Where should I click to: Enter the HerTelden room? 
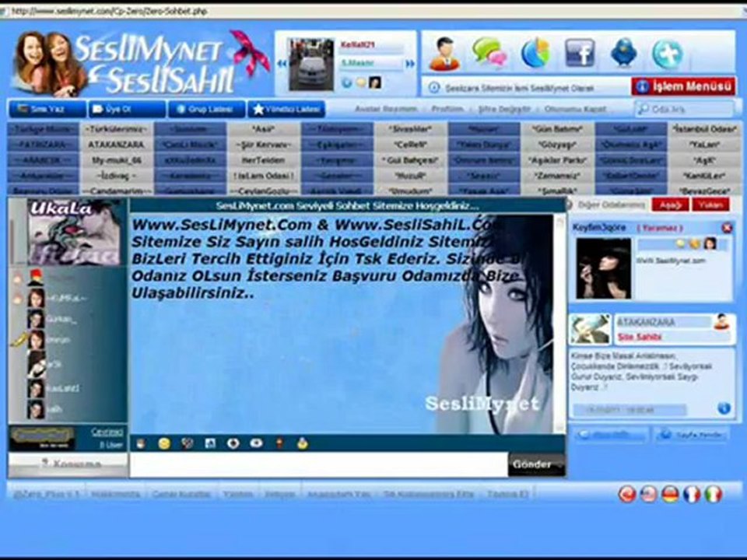click(x=264, y=160)
